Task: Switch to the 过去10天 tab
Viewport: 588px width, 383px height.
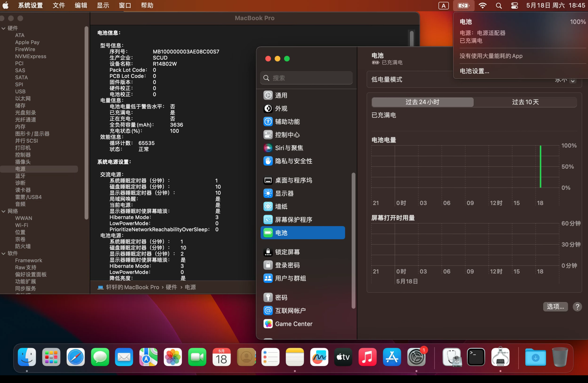Action: [525, 102]
